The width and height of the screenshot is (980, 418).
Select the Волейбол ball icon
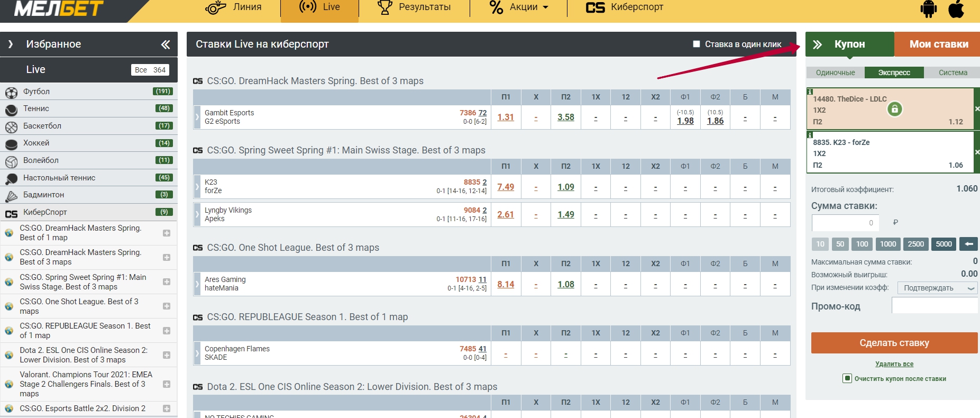[11, 161]
